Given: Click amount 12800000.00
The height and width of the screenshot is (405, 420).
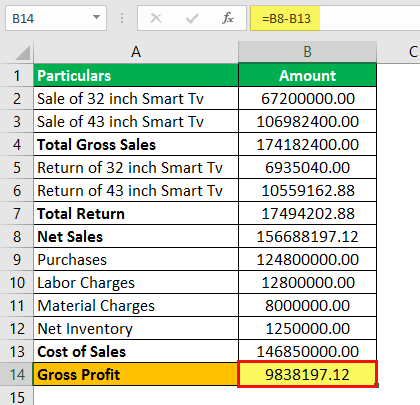Looking at the screenshot, I should [x=307, y=282].
